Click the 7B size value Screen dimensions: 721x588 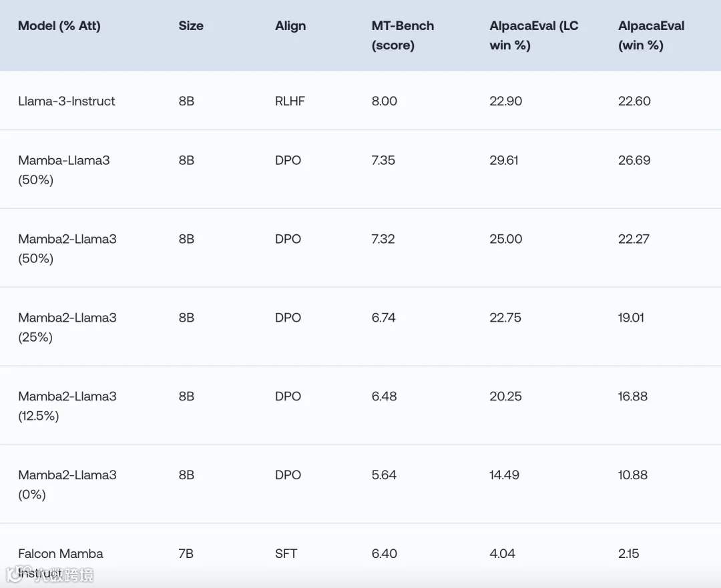click(x=186, y=553)
